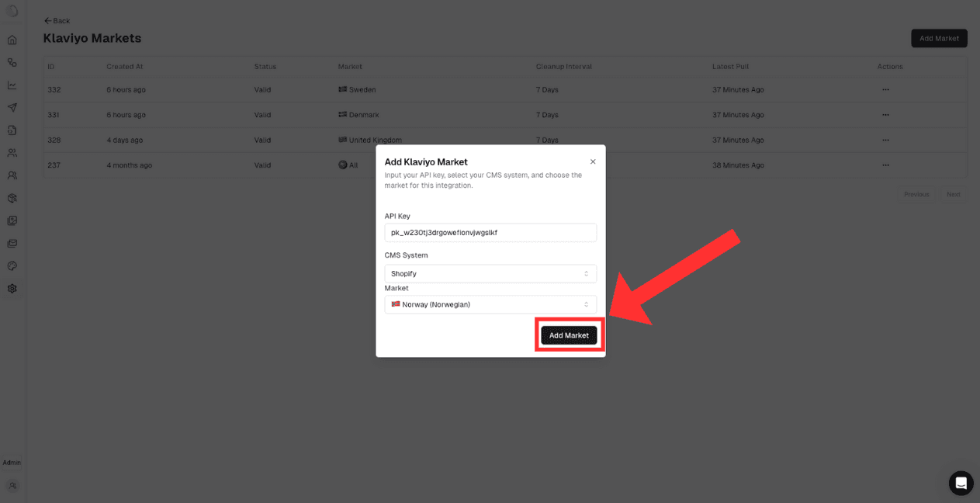Click the ID 331 cell
This screenshot has height=503, width=980.
click(54, 115)
